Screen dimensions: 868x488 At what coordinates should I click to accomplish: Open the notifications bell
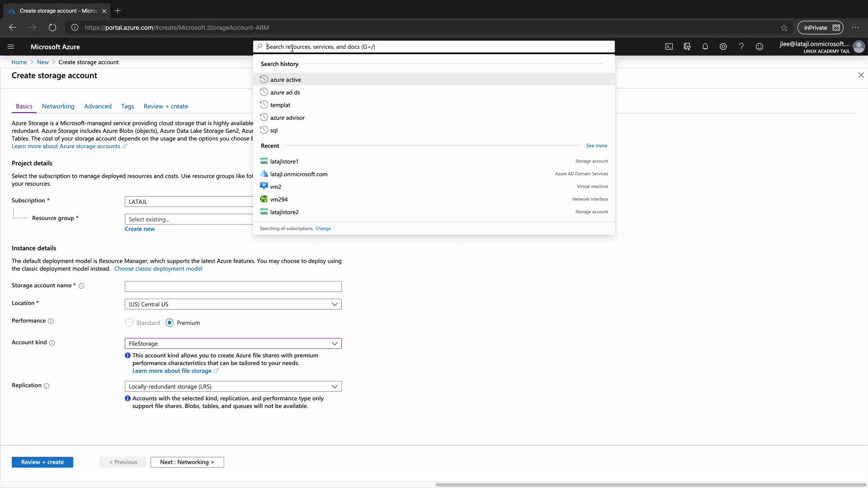click(705, 47)
